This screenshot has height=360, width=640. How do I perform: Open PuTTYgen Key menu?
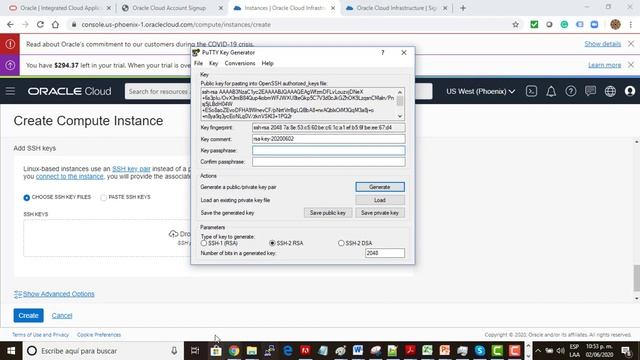(213, 63)
